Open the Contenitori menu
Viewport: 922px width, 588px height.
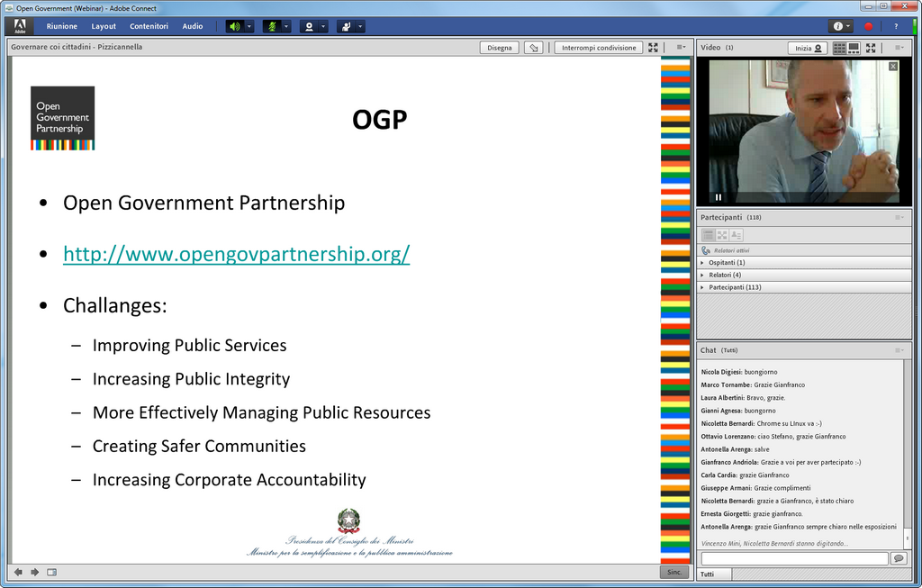coord(149,26)
